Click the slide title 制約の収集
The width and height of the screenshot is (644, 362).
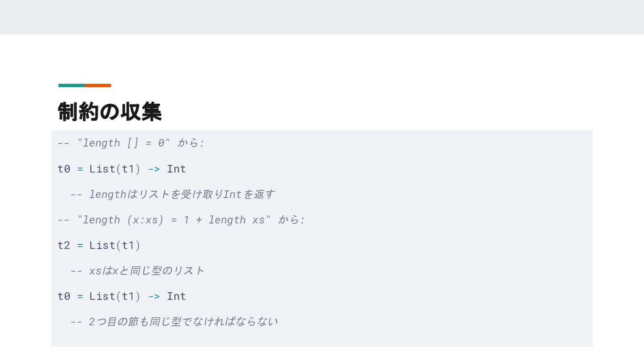tap(110, 111)
